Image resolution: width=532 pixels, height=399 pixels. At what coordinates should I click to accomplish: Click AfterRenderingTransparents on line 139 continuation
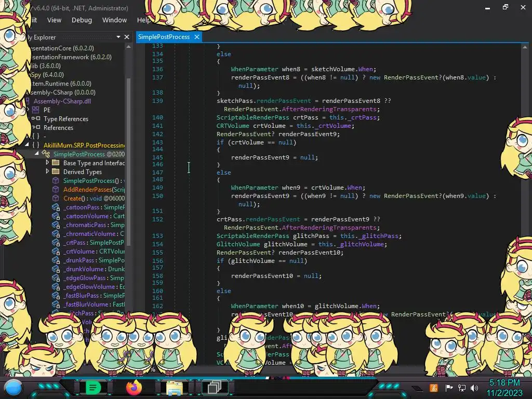click(329, 109)
